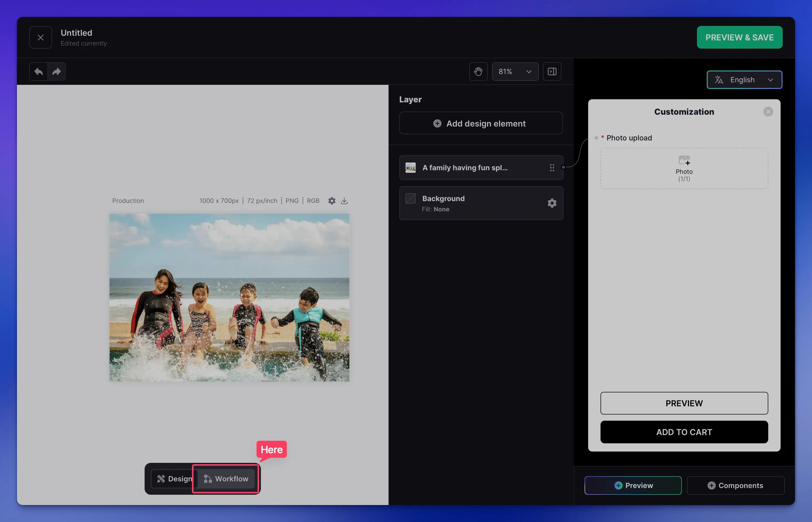Click the redo arrow button
This screenshot has height=522, width=812.
tap(57, 71)
